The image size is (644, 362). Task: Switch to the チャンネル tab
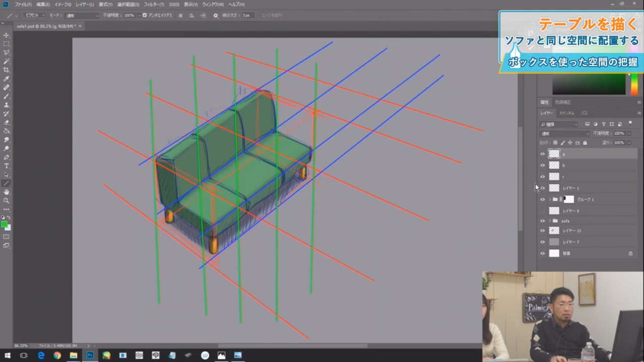[x=567, y=113]
